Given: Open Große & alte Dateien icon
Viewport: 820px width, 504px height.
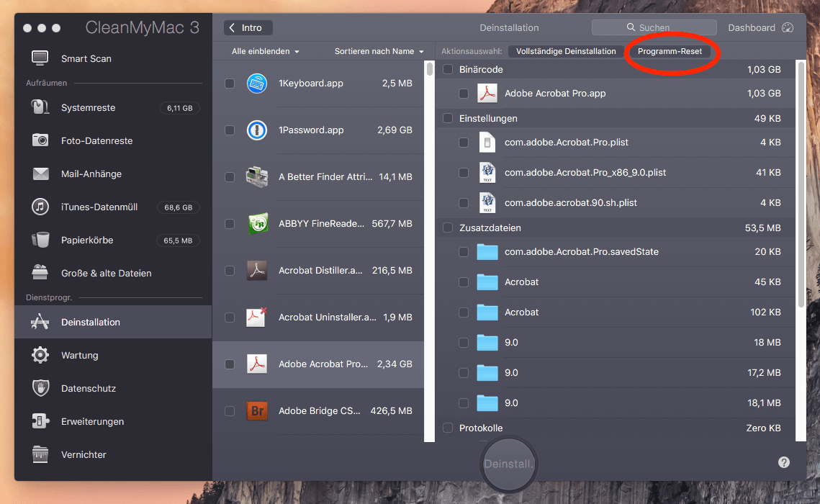Looking at the screenshot, I should pos(40,272).
